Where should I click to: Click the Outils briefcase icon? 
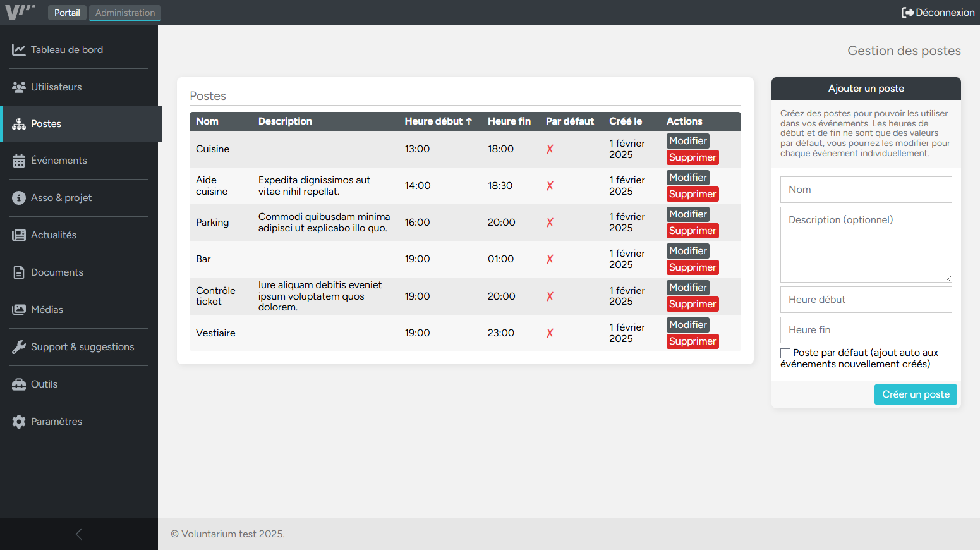point(18,384)
